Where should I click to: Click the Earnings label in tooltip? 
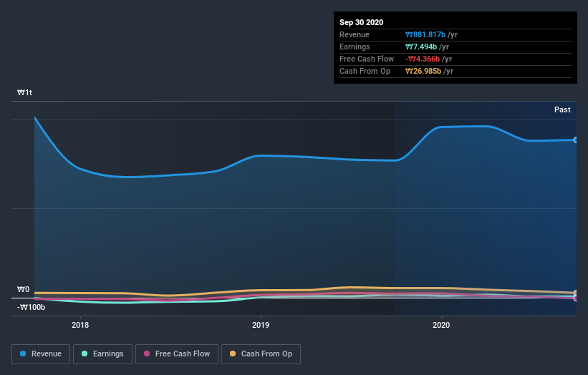pos(355,47)
